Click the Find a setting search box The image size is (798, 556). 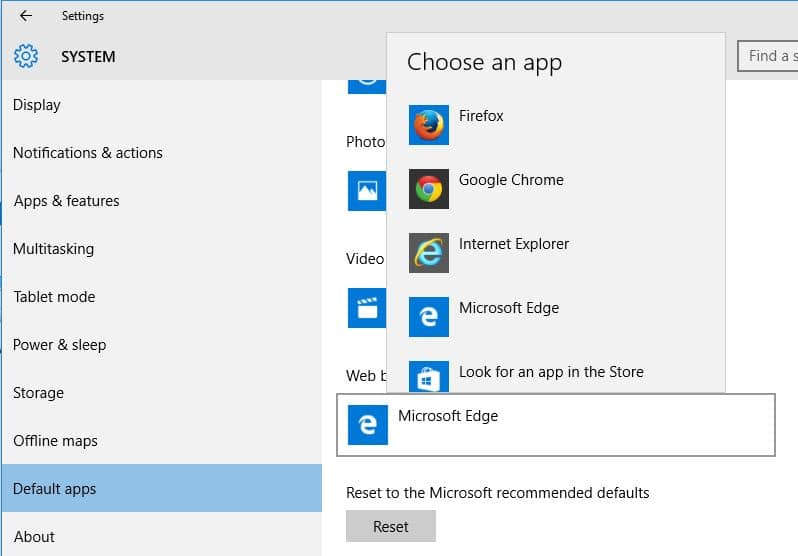(x=768, y=56)
